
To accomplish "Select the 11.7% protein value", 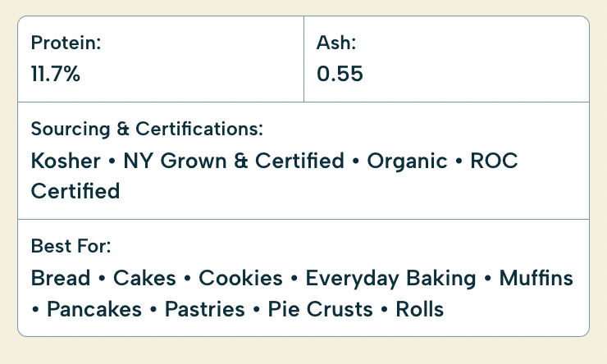I will (x=55, y=74).
